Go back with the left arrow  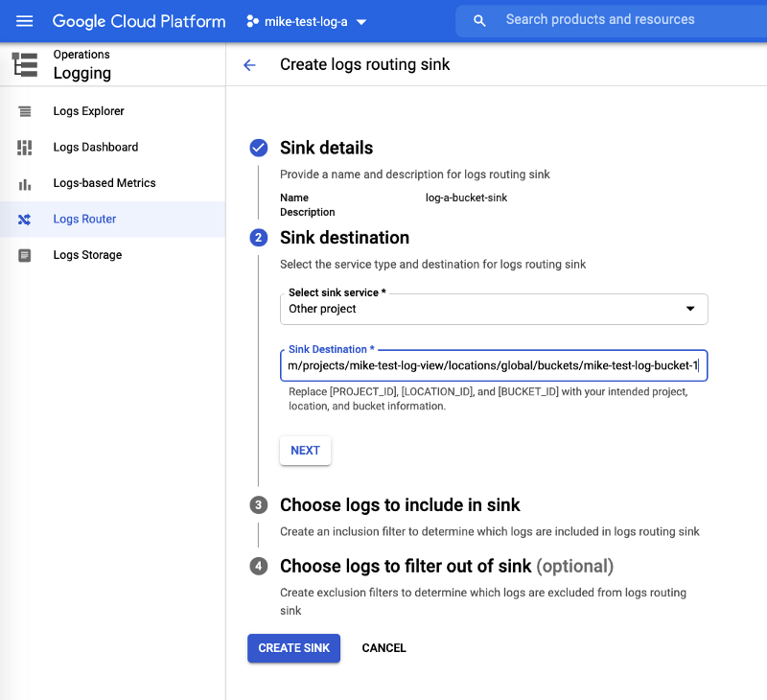[x=249, y=64]
